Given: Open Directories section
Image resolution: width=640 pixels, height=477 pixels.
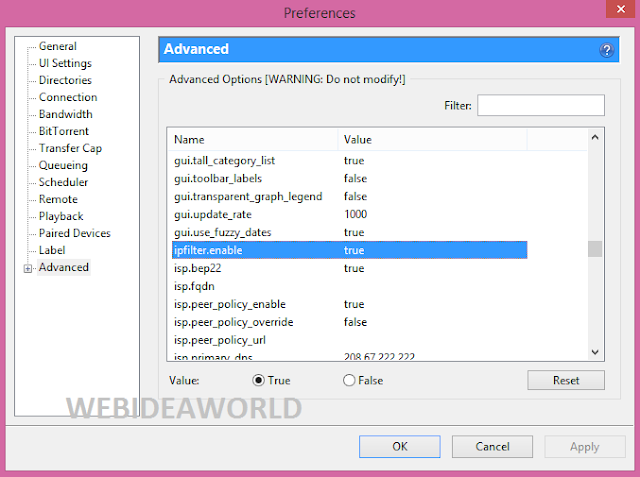Looking at the screenshot, I should click(x=65, y=80).
